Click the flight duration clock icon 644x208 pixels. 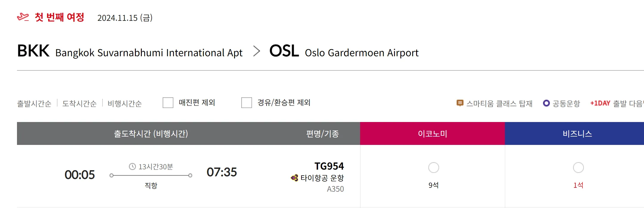coord(132,167)
